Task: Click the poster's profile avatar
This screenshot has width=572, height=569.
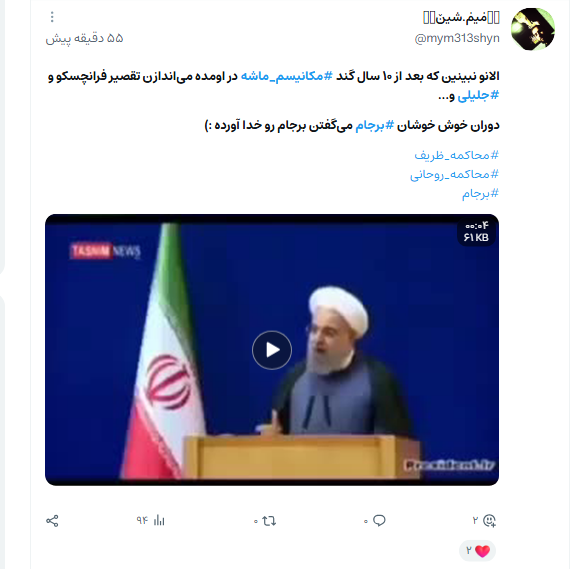Action: (533, 29)
